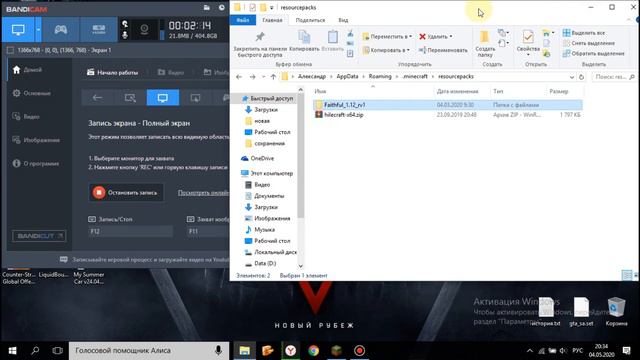The image size is (640, 360).
Task: Open Основные settings in Bandicam sidebar
Action: pos(32,93)
